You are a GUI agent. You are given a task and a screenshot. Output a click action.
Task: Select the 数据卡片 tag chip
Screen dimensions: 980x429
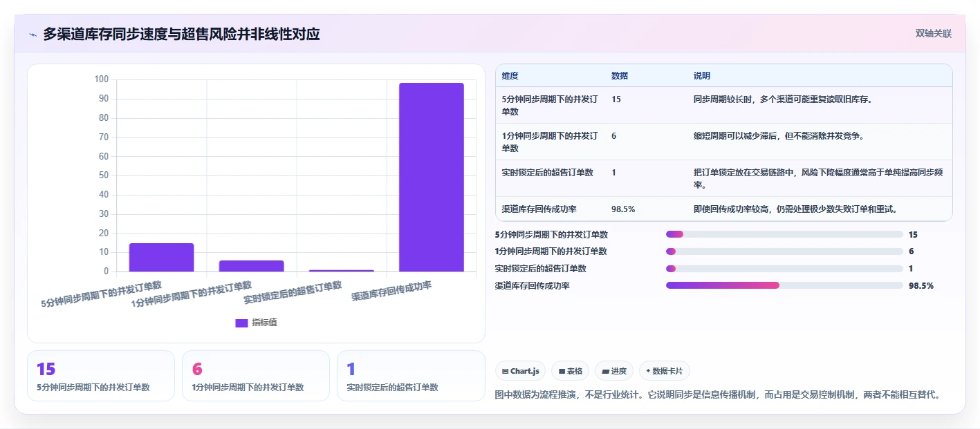[x=665, y=371]
